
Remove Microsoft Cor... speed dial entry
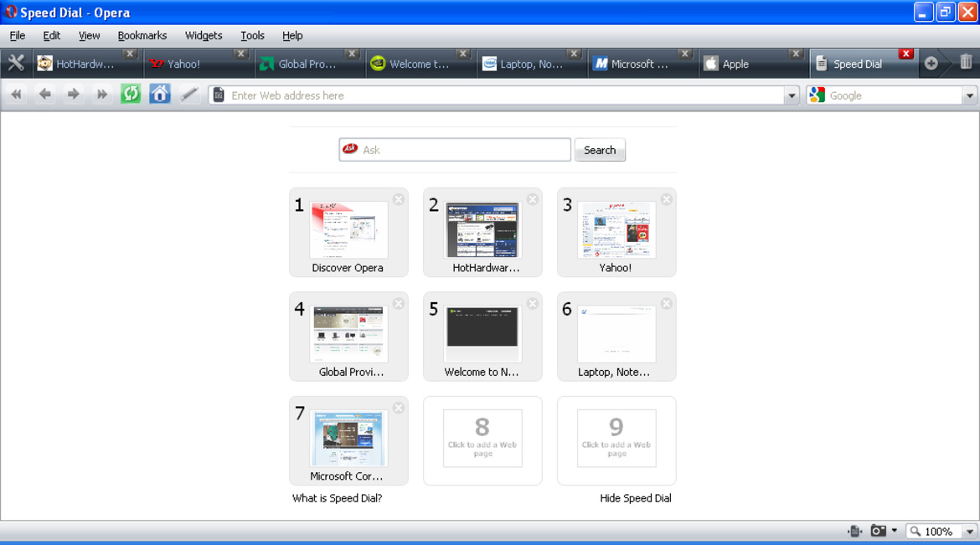click(399, 409)
